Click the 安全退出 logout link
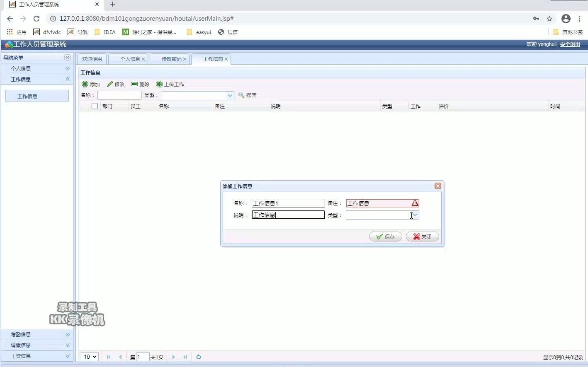This screenshot has width=588, height=367. [570, 44]
